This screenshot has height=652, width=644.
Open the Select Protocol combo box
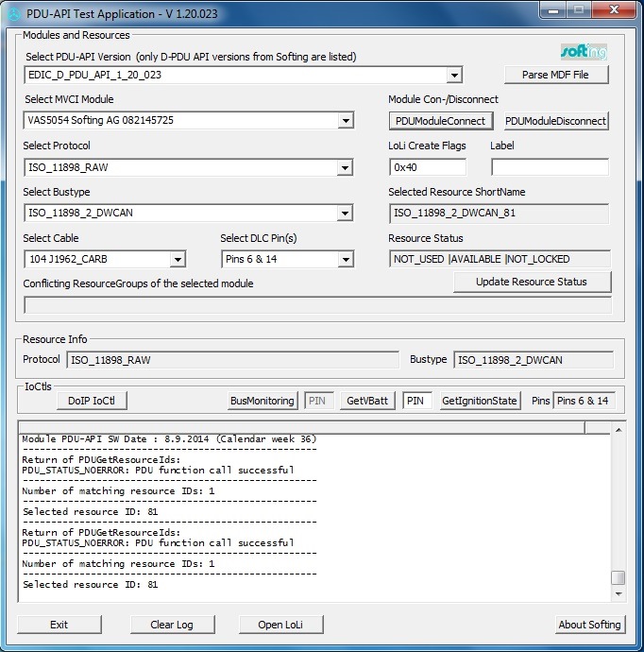point(345,167)
